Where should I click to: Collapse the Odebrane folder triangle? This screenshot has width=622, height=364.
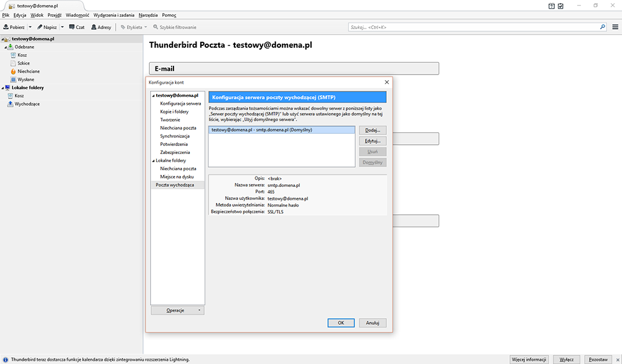click(6, 47)
